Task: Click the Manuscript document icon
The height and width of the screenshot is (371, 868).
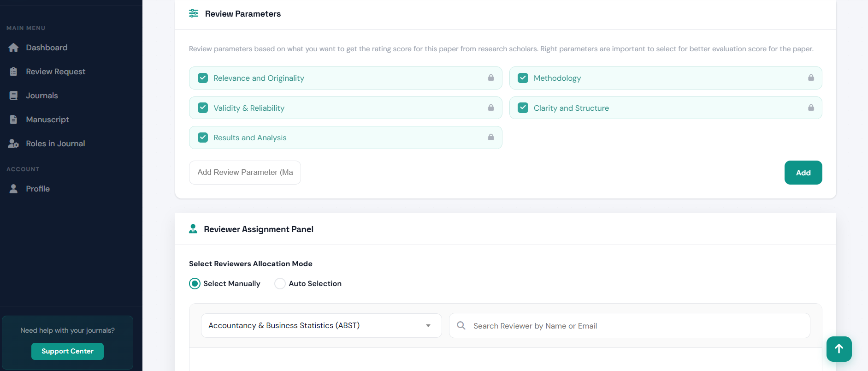Action: 13,120
